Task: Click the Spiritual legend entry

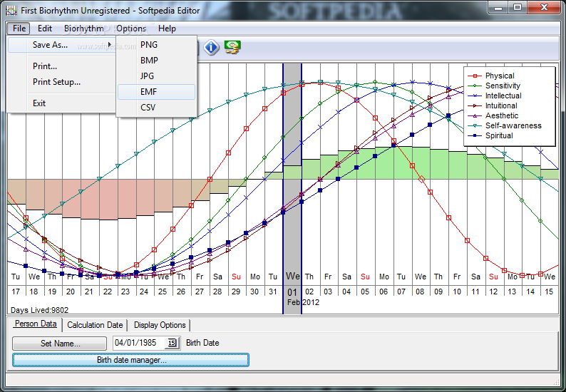Action: pos(490,135)
